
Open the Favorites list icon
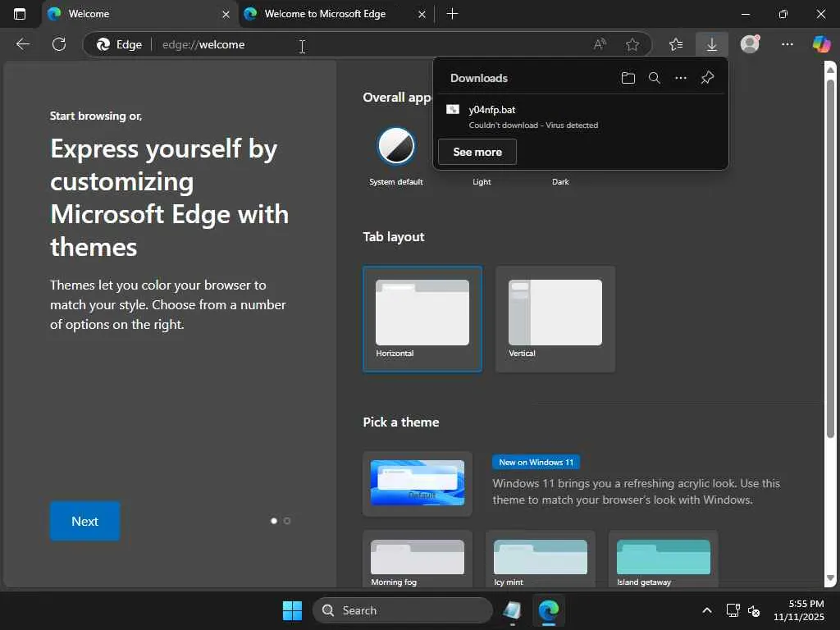coord(676,44)
